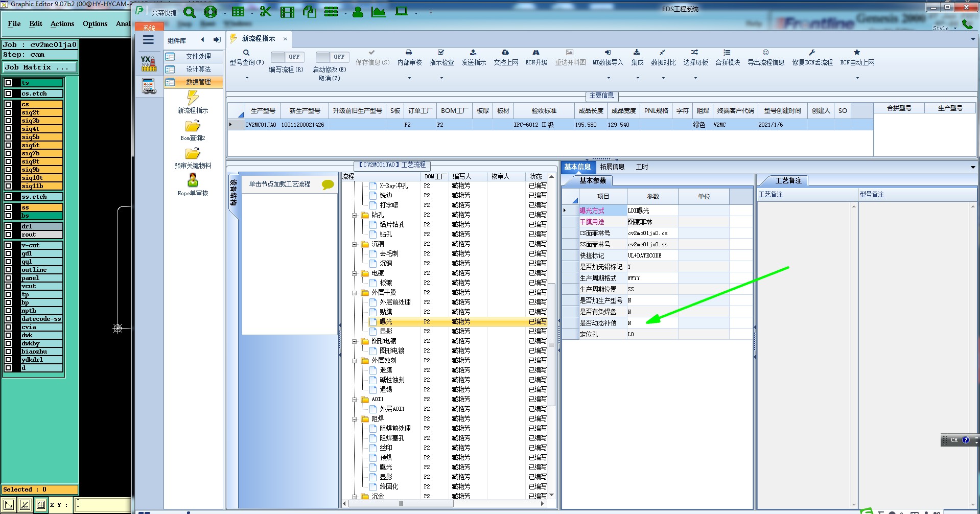The height and width of the screenshot is (514, 980).
Task: Open Options menu in Graphic Editor
Action: [x=95, y=24]
